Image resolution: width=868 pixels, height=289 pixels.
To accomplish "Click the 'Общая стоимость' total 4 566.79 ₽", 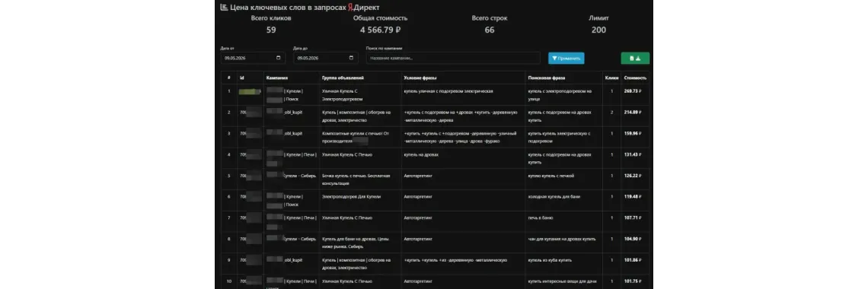I will coord(380,30).
